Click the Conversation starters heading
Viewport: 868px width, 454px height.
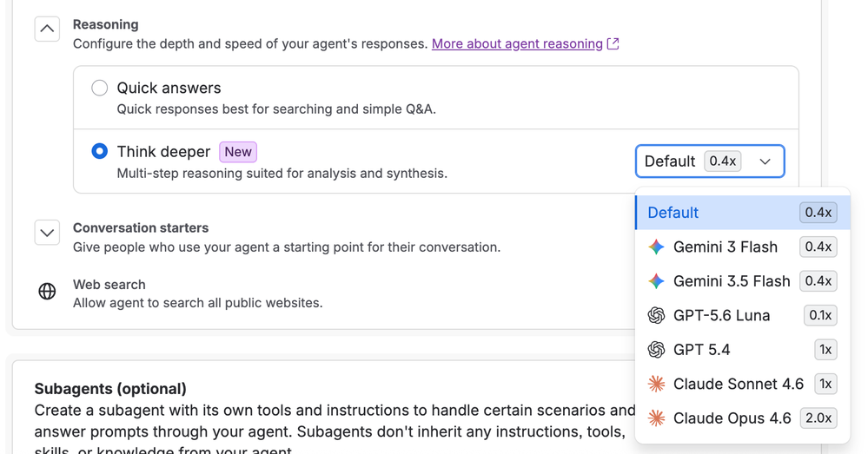[x=141, y=227]
